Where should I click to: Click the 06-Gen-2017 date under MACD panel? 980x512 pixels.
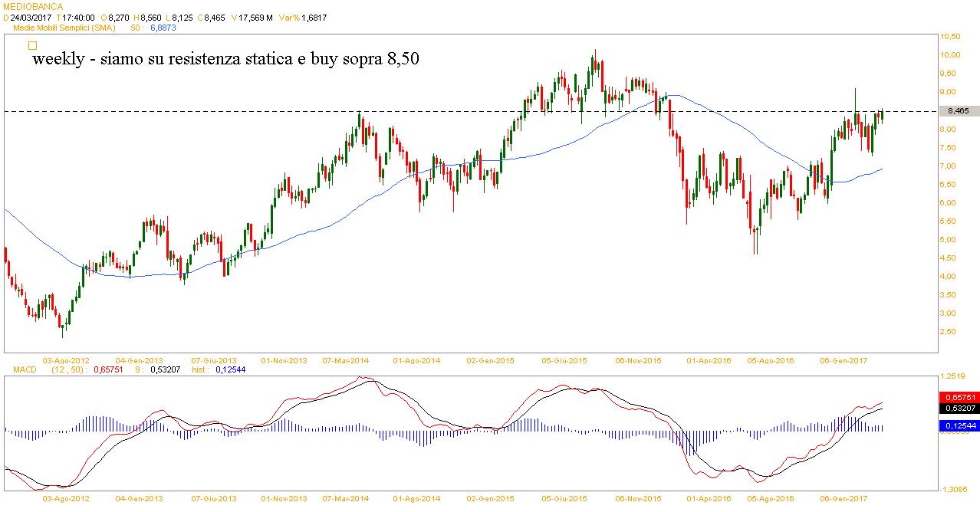click(x=844, y=497)
